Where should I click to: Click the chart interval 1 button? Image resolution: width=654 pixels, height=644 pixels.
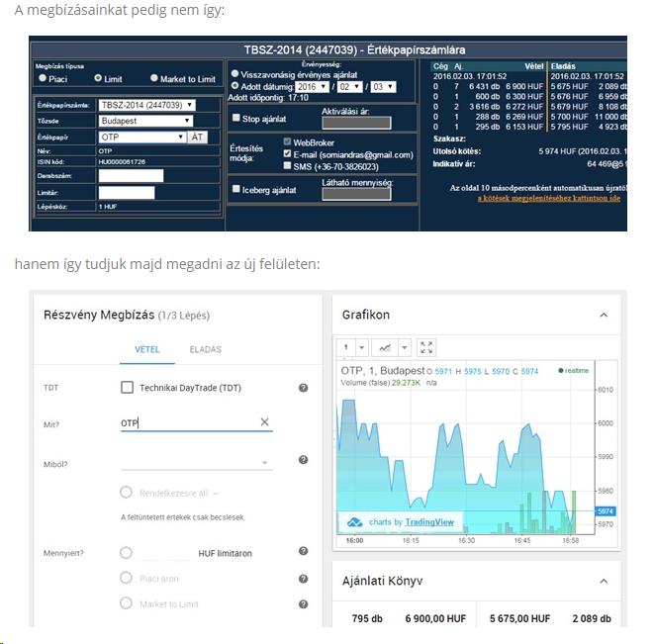(x=346, y=347)
